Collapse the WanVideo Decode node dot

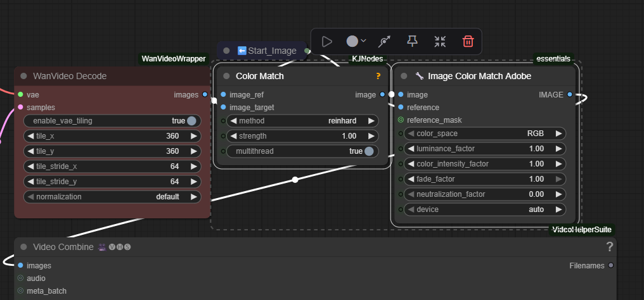[23, 76]
